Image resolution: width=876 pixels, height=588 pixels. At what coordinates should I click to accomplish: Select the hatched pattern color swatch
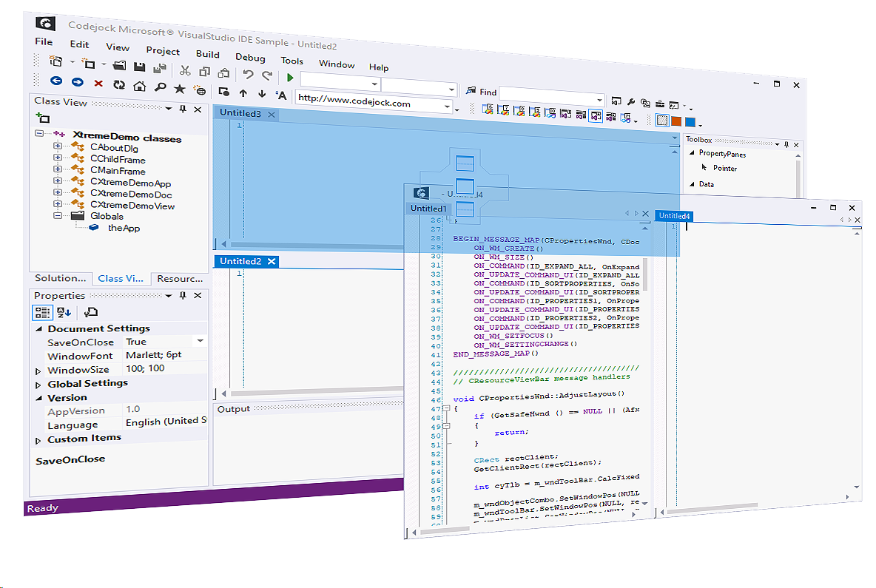(x=662, y=120)
